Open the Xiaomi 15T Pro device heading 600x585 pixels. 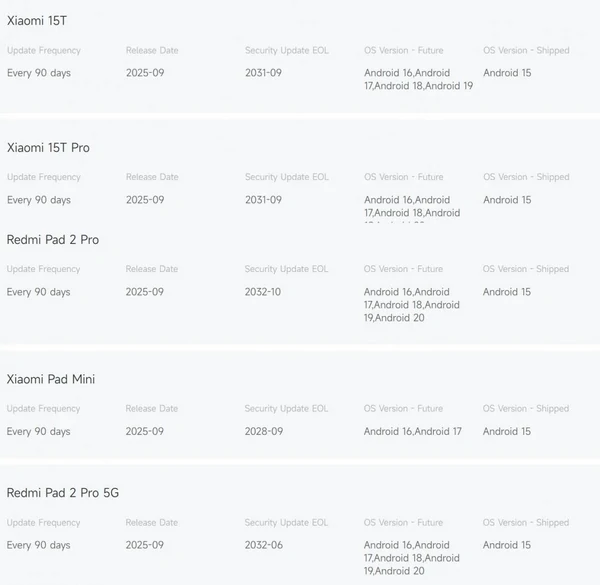coord(48,148)
